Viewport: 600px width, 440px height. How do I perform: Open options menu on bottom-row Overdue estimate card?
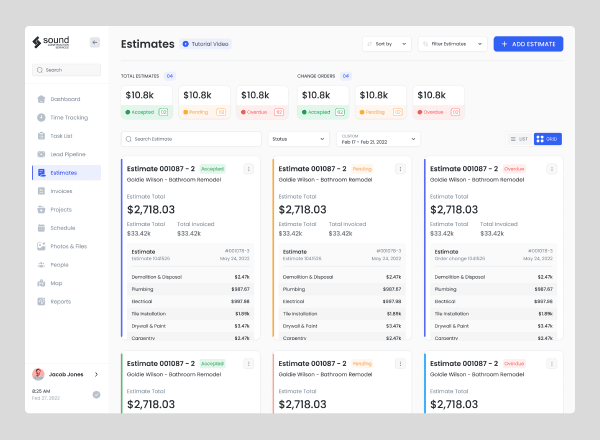click(551, 363)
